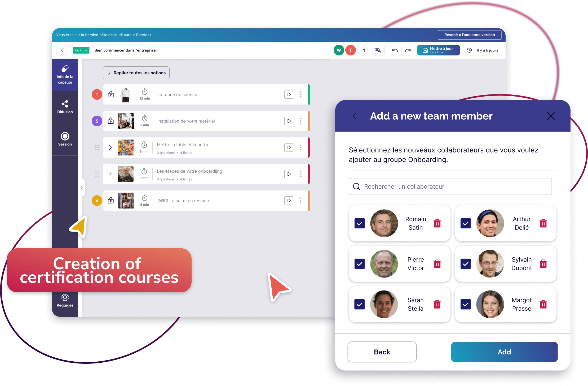Toggle checkbox for Romain Satin
This screenshot has height=386, width=588.
(x=360, y=223)
